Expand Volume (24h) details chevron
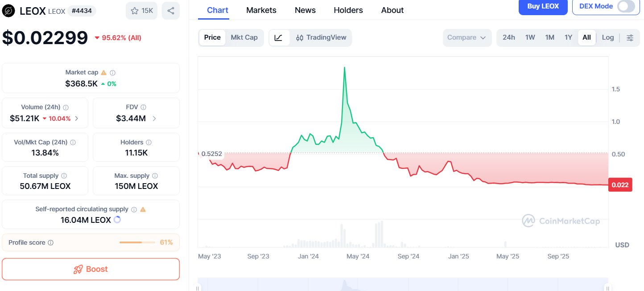Screen dimensions: 644x291 (x=77, y=119)
